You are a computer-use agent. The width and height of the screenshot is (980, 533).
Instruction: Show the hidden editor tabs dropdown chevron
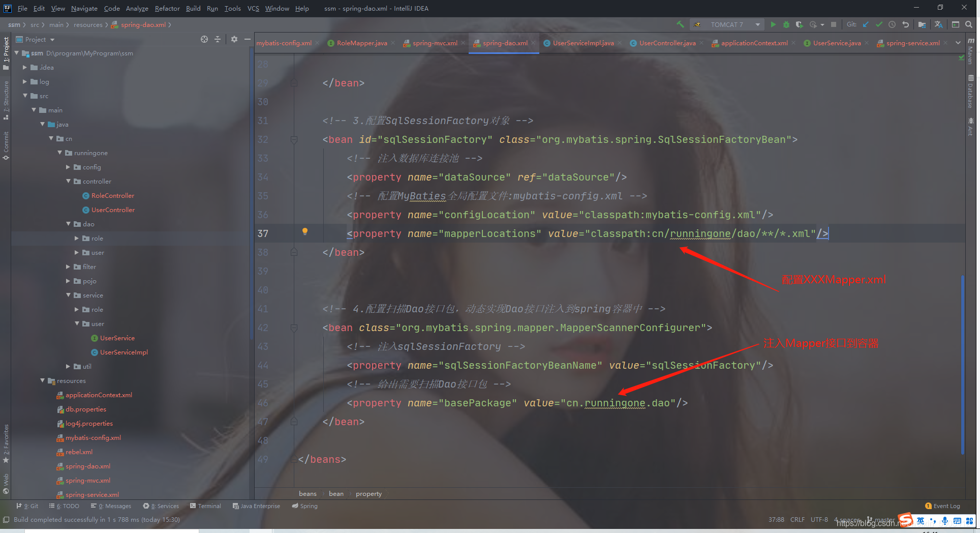[x=958, y=43]
